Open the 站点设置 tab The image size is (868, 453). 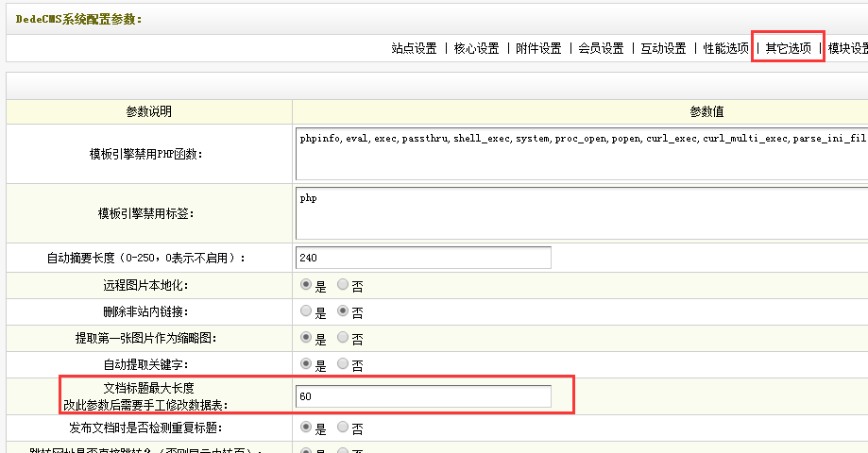[414, 48]
